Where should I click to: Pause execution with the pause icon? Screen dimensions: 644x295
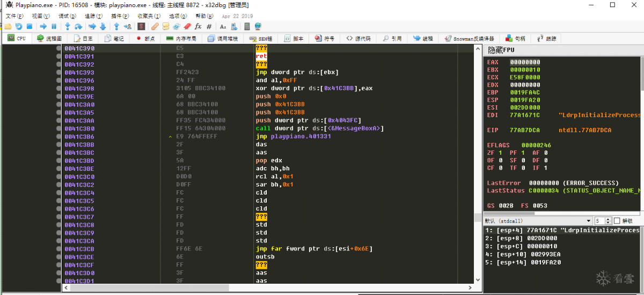pos(54,26)
